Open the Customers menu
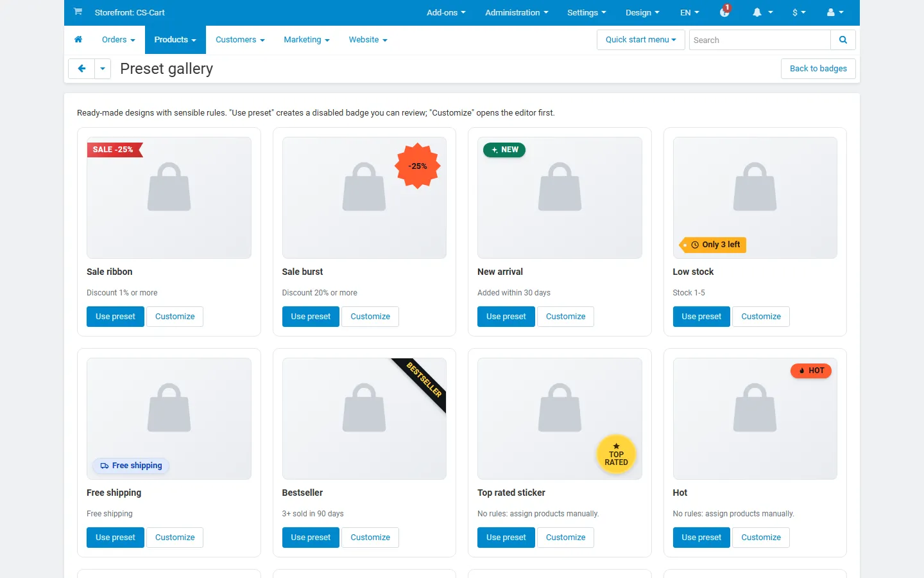 240,40
